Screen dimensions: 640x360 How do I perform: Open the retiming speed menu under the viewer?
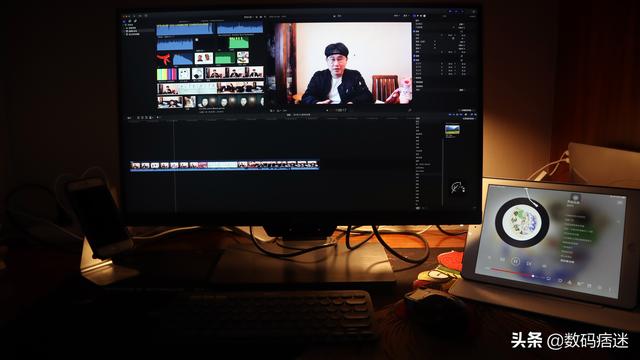(284, 111)
